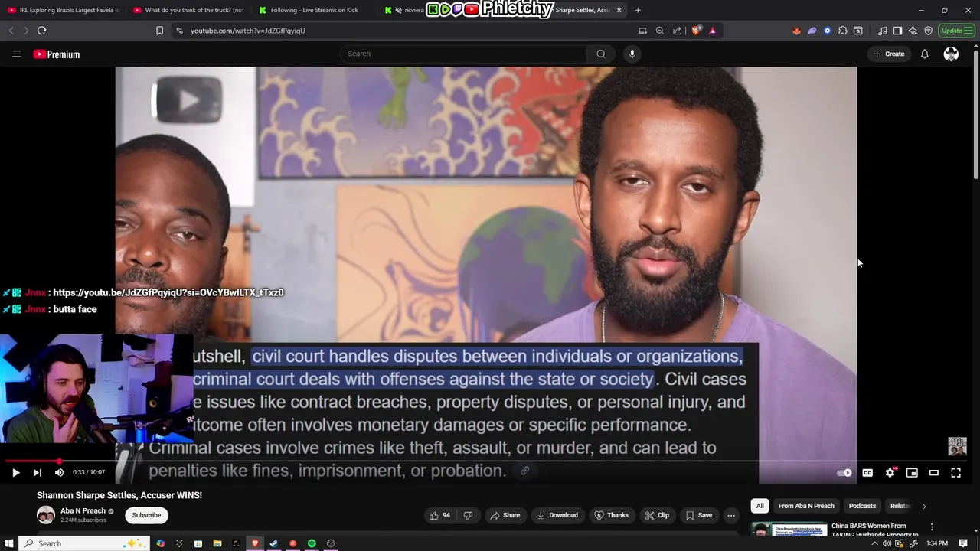This screenshot has width=980, height=551.
Task: Open a new browser tab plus button
Action: (638, 10)
